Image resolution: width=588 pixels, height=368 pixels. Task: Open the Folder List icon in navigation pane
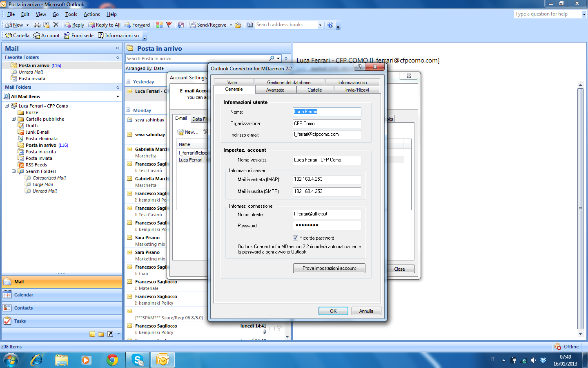pyautogui.click(x=101, y=334)
